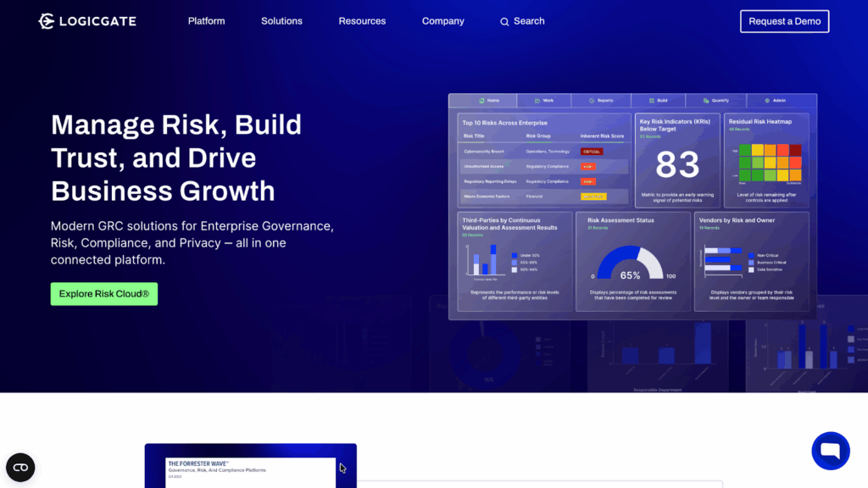This screenshot has height=488, width=868.
Task: Open Search from the navigation bar
Action: click(521, 21)
